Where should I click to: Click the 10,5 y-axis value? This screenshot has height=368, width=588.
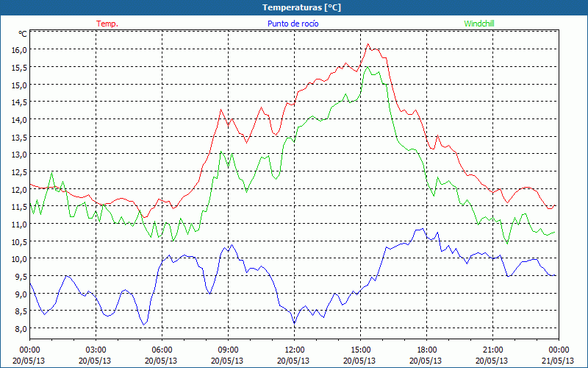coord(18,241)
